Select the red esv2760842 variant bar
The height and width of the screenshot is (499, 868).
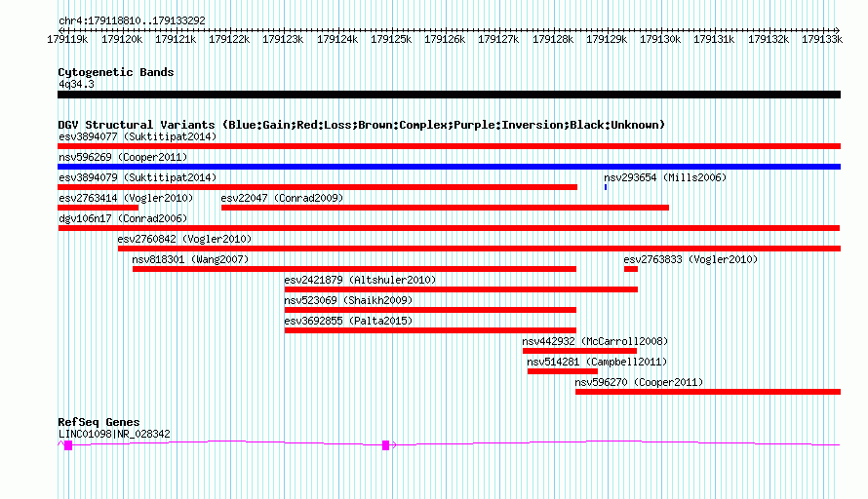(x=480, y=249)
